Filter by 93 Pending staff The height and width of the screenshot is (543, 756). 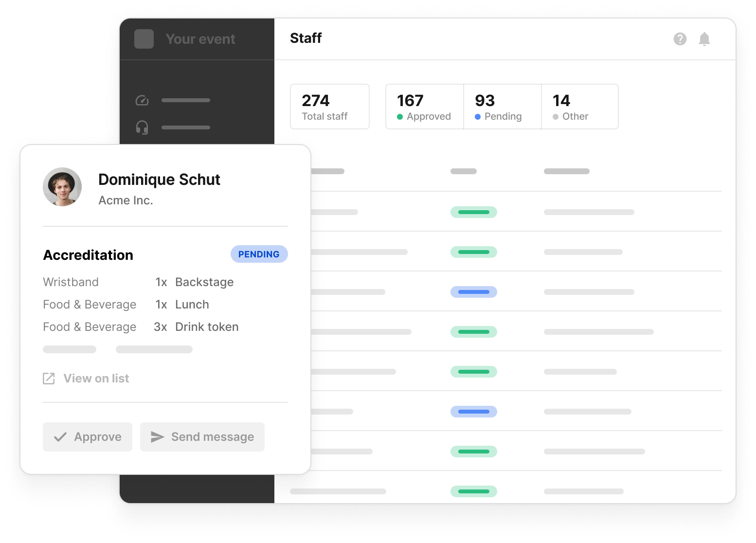[x=502, y=107]
